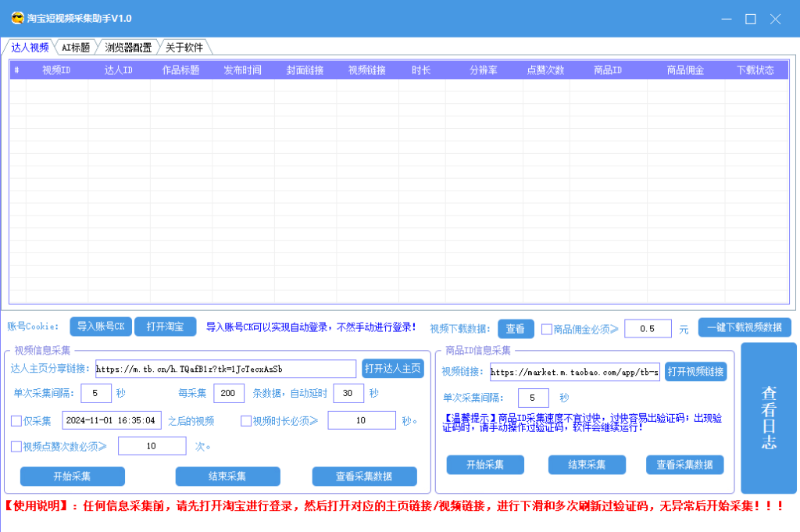Switch to the 达人视频 tab

[x=30, y=48]
